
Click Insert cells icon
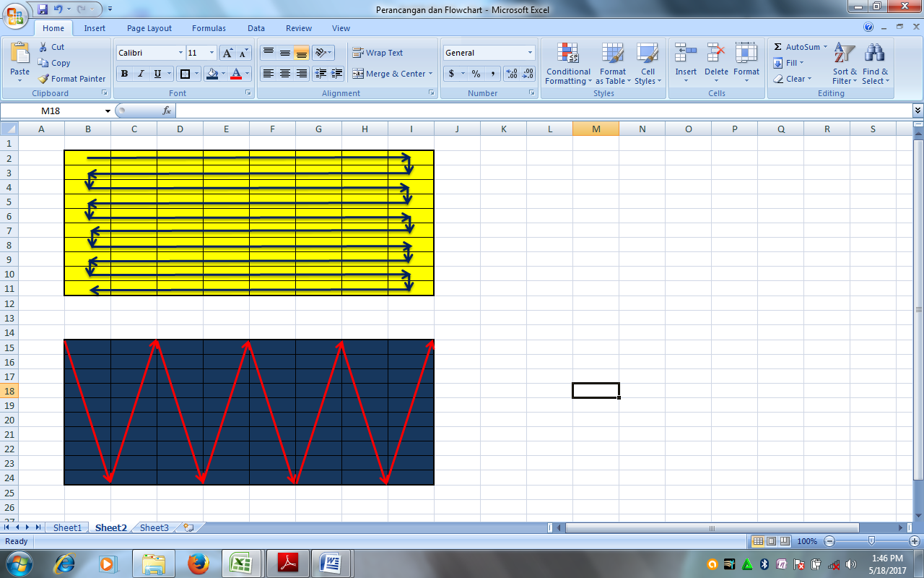(686, 53)
